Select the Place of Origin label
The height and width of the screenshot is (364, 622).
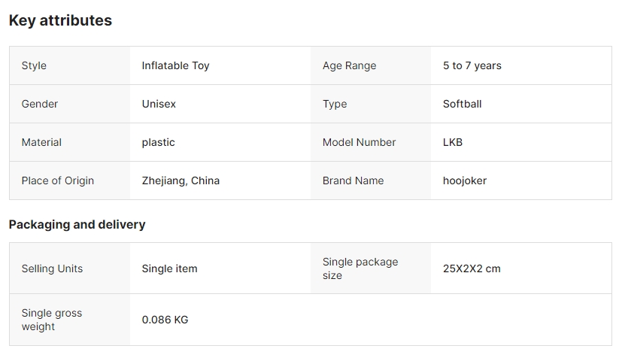[x=58, y=180]
